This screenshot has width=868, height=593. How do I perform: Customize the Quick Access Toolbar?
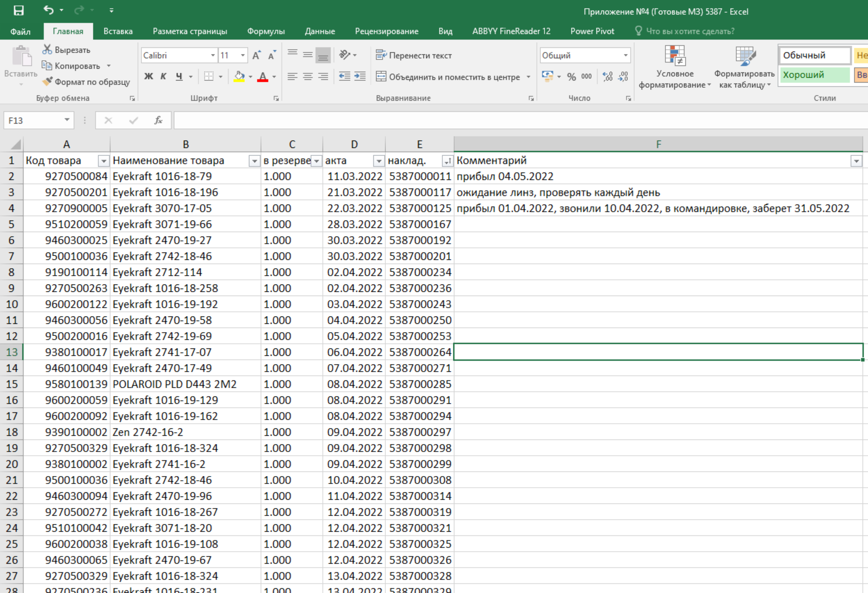(111, 11)
